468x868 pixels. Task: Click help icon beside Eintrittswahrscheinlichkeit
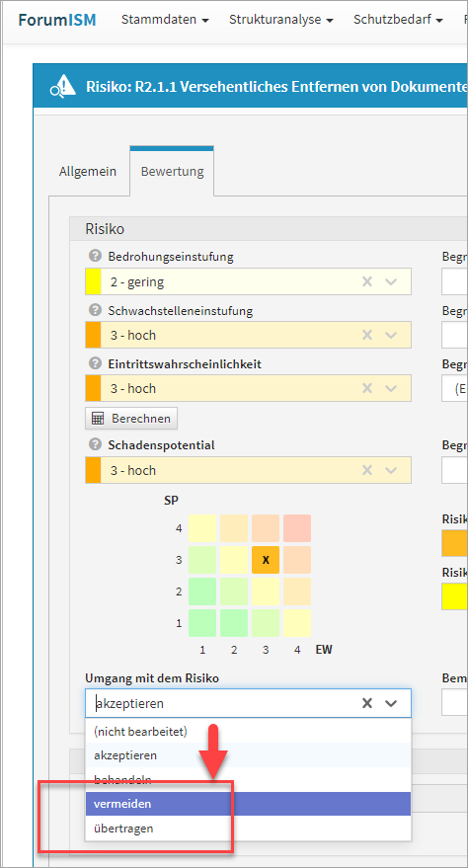click(x=95, y=363)
